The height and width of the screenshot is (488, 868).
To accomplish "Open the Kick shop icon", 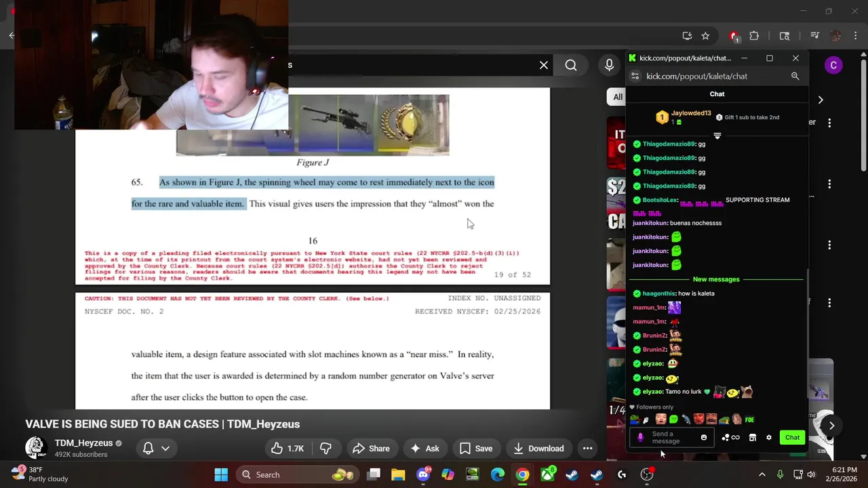I will coord(752,437).
